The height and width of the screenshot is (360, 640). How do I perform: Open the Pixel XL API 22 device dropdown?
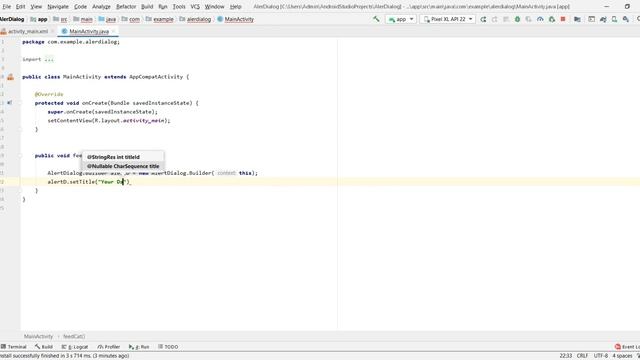448,19
